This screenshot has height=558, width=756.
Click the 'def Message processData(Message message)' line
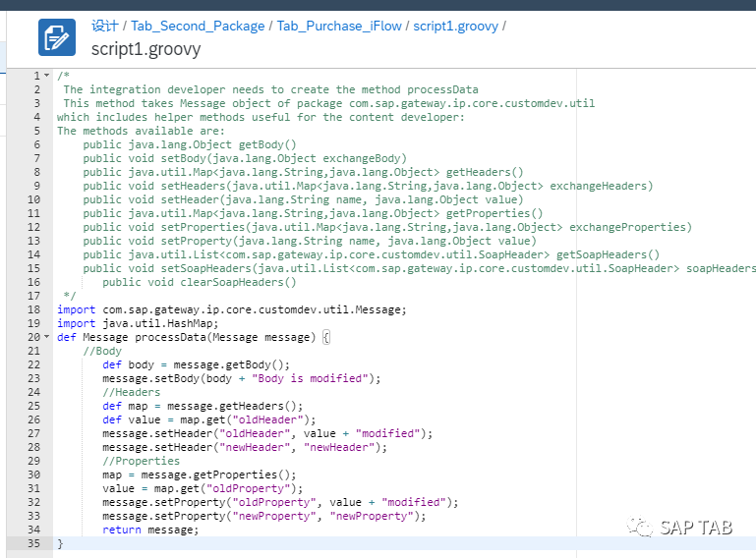(186, 337)
